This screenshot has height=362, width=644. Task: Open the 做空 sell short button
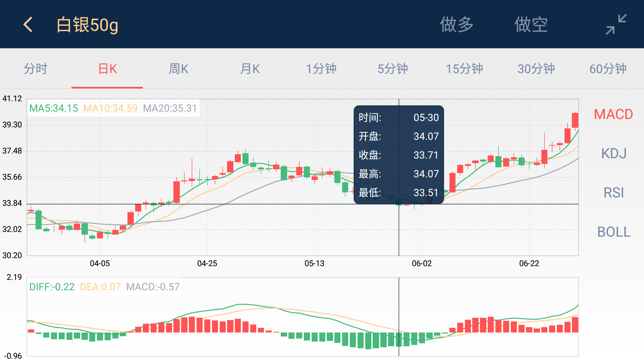coord(531,24)
